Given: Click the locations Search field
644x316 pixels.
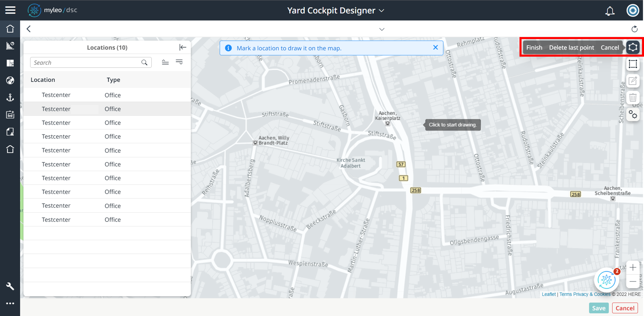Looking at the screenshot, I should click(x=86, y=63).
